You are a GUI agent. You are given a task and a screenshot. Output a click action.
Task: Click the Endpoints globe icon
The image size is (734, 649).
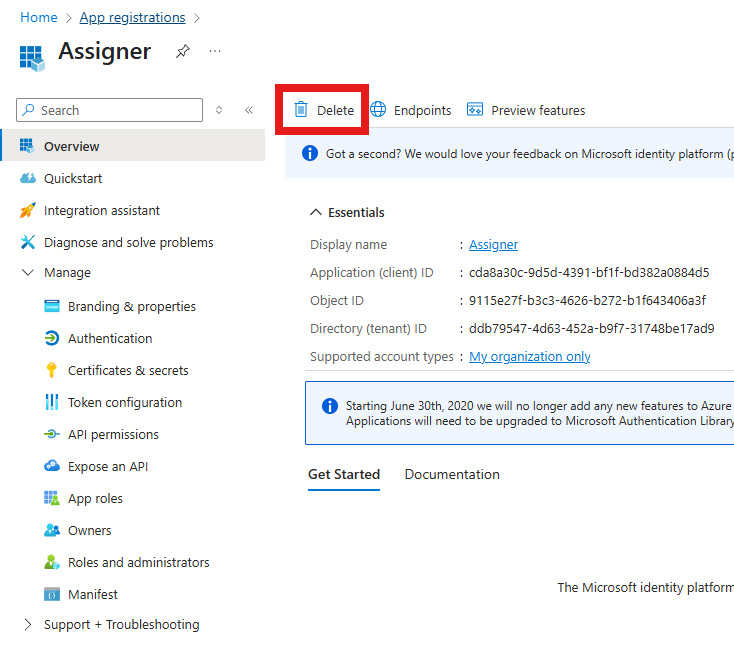[x=378, y=110]
